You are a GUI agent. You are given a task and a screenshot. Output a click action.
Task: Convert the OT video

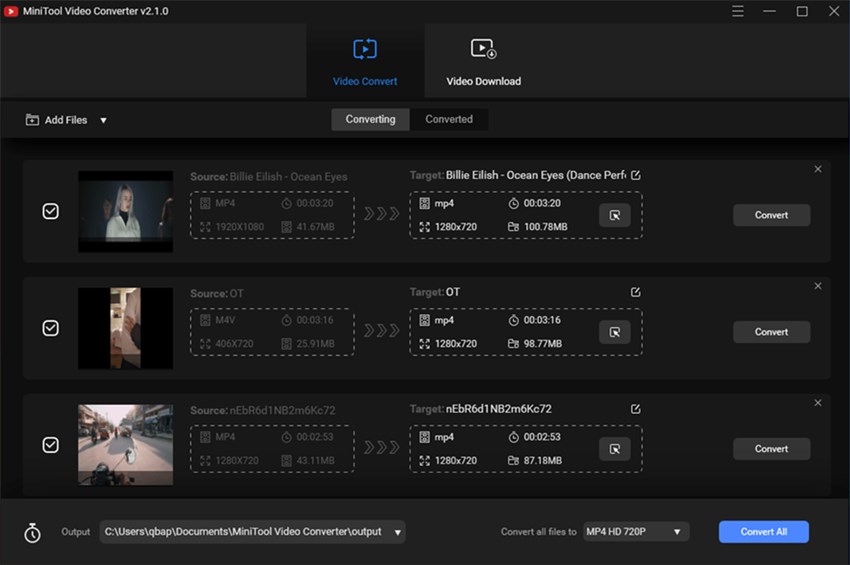(771, 332)
